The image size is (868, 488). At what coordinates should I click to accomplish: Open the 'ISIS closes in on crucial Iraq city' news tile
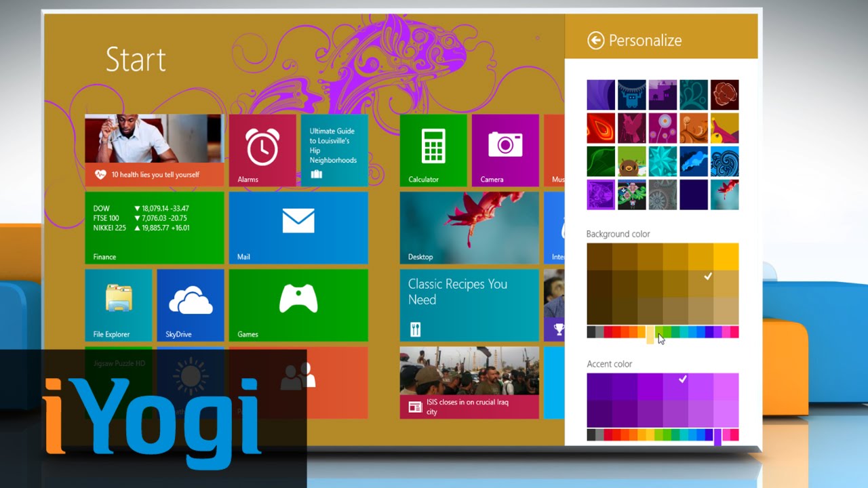469,382
